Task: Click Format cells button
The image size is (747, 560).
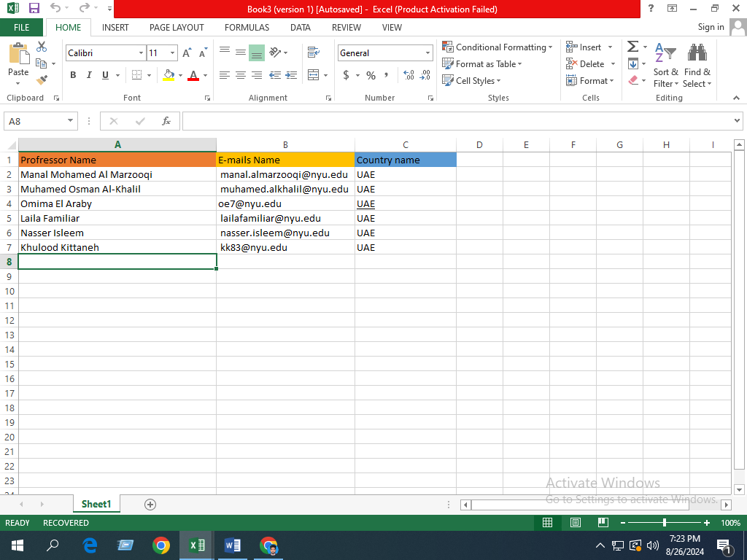Action: (x=590, y=80)
